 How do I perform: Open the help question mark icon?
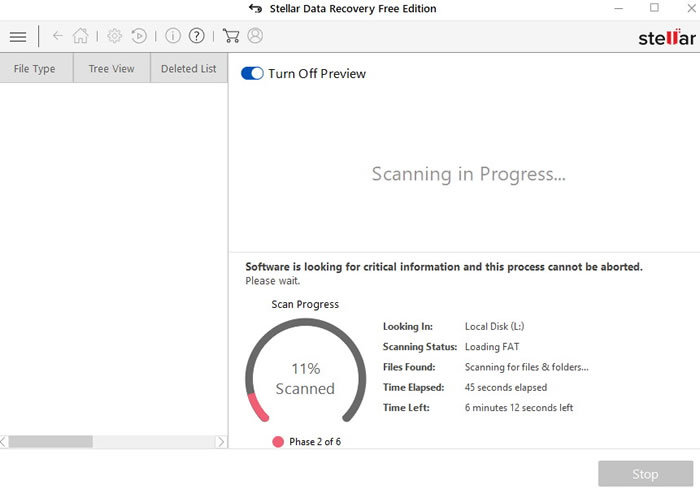tap(197, 36)
